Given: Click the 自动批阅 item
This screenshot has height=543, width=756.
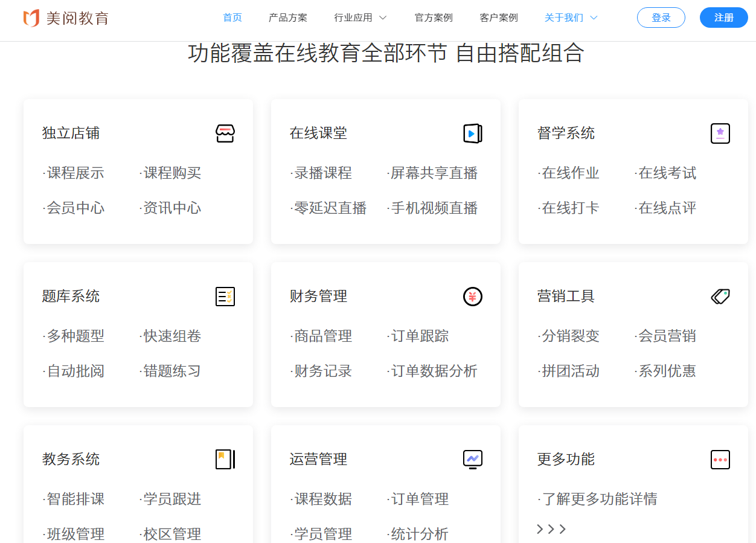Looking at the screenshot, I should coord(74,371).
